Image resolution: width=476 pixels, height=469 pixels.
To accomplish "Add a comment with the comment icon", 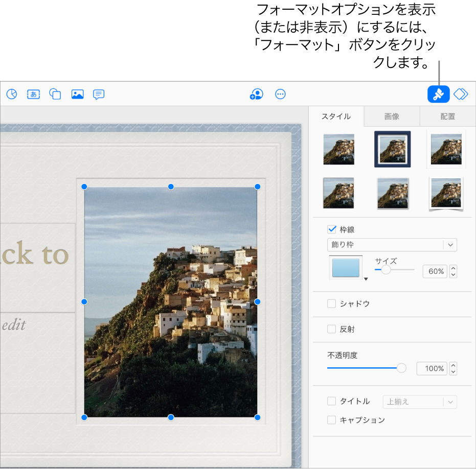I will tap(98, 94).
